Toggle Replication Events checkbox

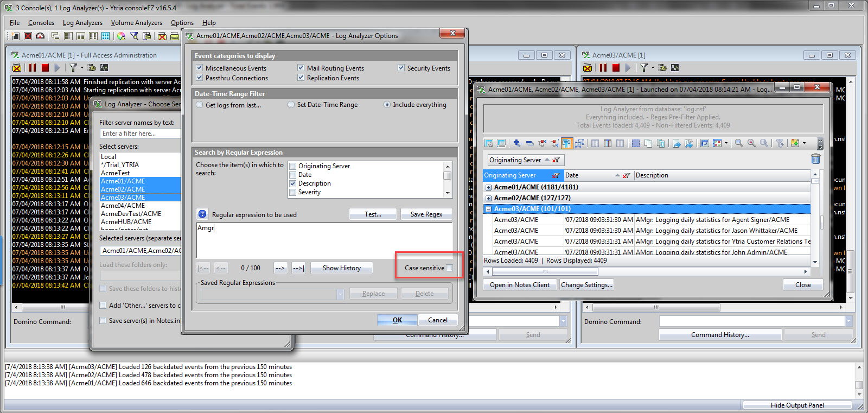pos(301,78)
